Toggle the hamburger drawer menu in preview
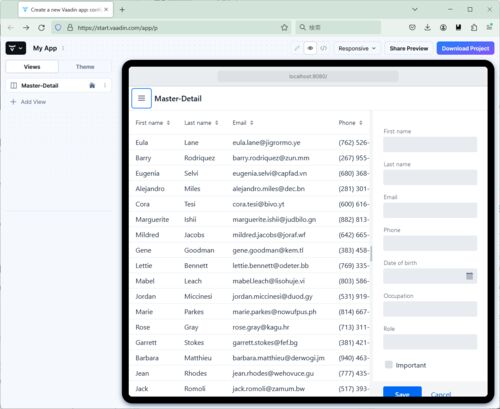The height and width of the screenshot is (409, 500). 142,98
